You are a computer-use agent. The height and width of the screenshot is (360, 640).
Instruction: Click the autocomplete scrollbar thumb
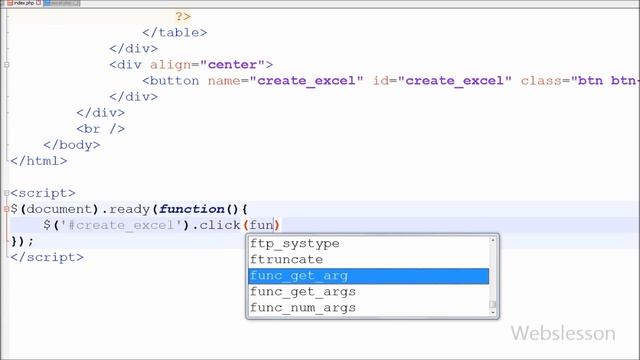(493, 304)
